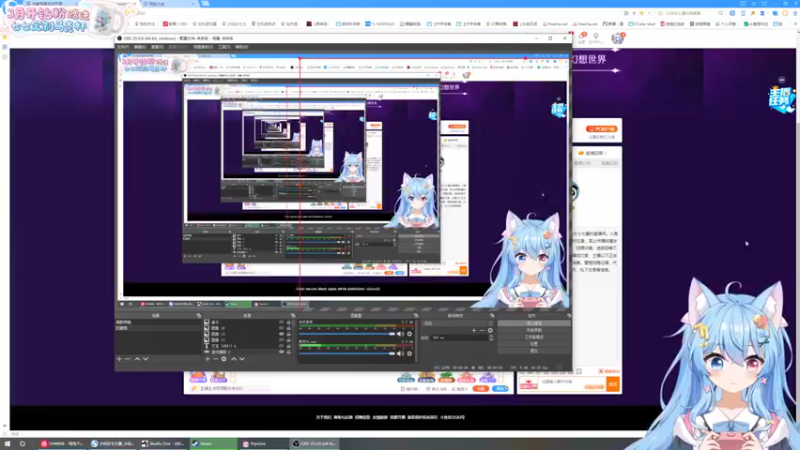800x450 pixels.
Task: Adjust transition duration stepper arrows
Action: [491, 338]
